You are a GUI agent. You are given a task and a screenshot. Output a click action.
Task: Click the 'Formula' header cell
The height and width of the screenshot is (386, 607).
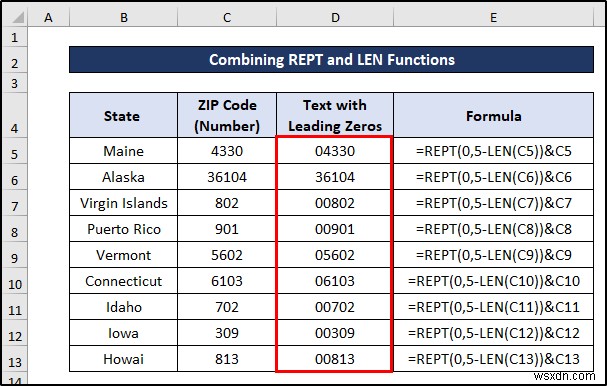tap(493, 115)
